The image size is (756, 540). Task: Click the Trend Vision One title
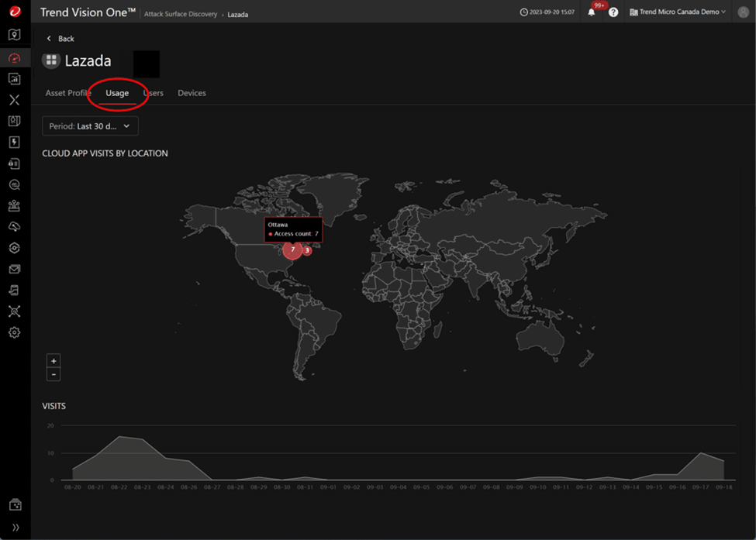[x=88, y=12]
